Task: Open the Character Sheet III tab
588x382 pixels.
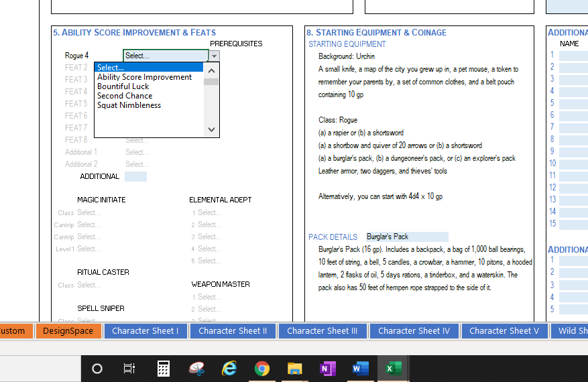Action: pyautogui.click(x=322, y=331)
